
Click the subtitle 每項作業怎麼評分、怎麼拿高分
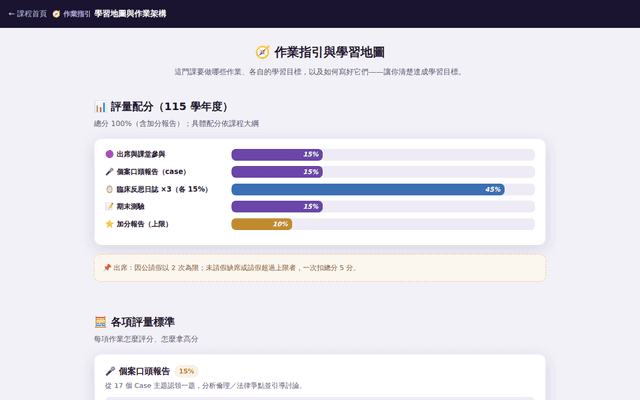(x=146, y=339)
